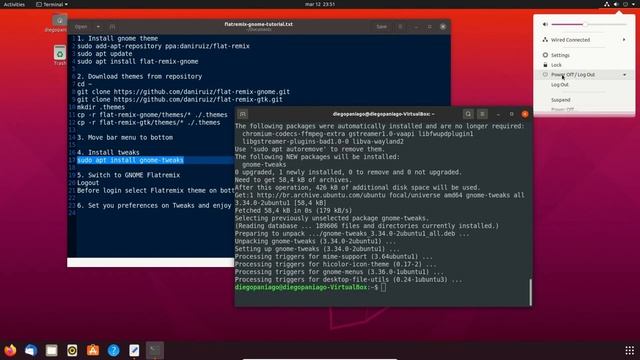Screen dimensions: 640x360
Task: Toggle the system menu arrow in top bar
Action: [x=633, y=4]
